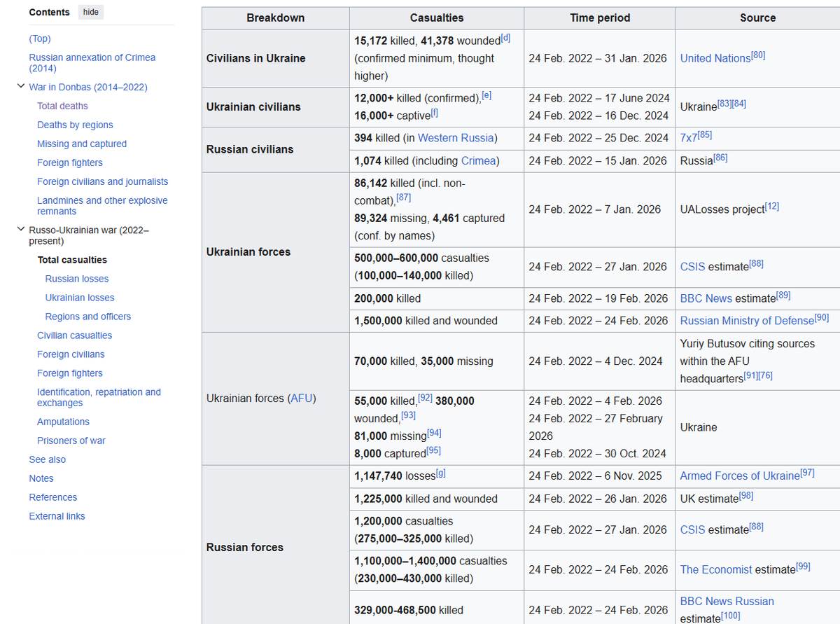Go to Missing and captured section
Screen dimensions: 840x624
[x=82, y=144]
